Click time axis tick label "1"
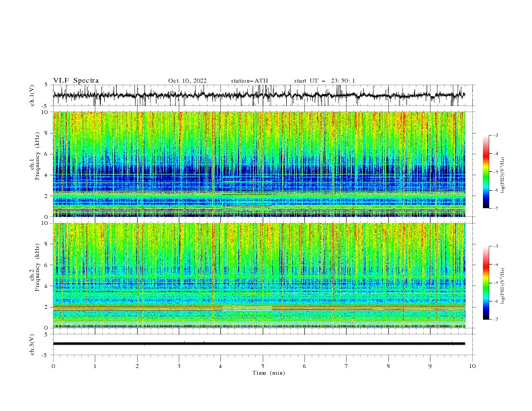Screen dimensions: 532x411 point(95,366)
